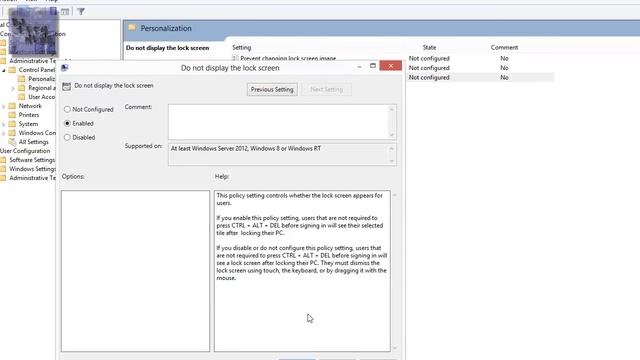Image resolution: width=640 pixels, height=360 pixels.
Task: Click the filter funnel icon in toolbar
Action: 81,11
